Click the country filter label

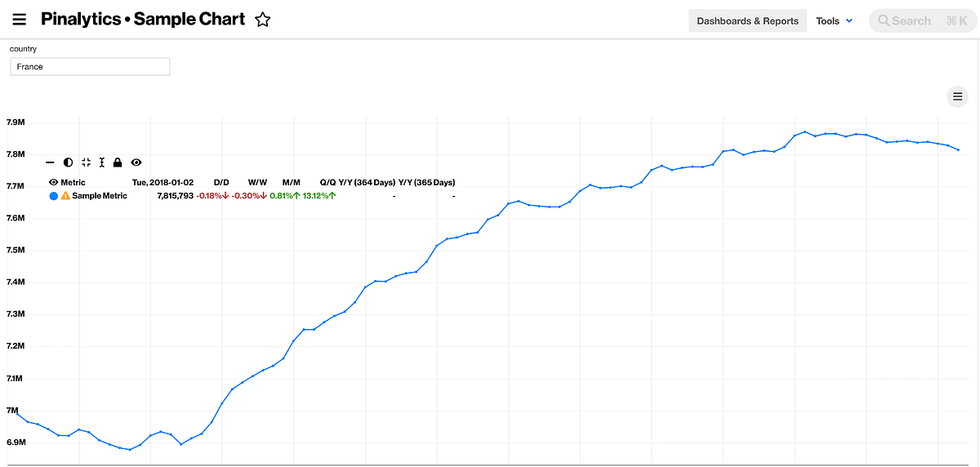[23, 49]
